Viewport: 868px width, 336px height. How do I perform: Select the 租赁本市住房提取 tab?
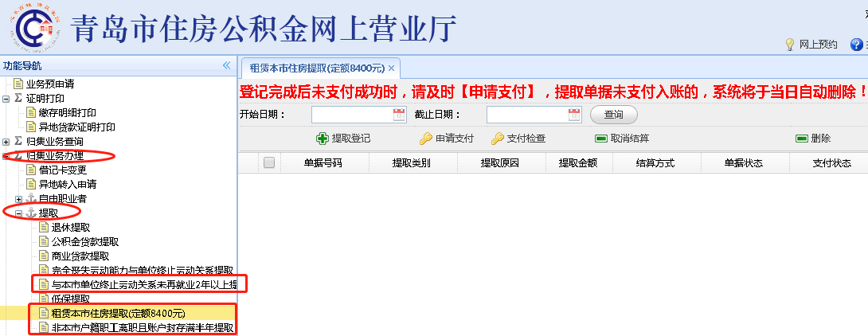tap(317, 68)
